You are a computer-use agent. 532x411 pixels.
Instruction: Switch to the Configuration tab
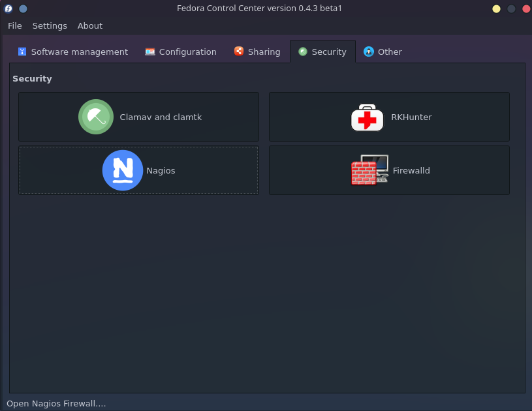(181, 52)
